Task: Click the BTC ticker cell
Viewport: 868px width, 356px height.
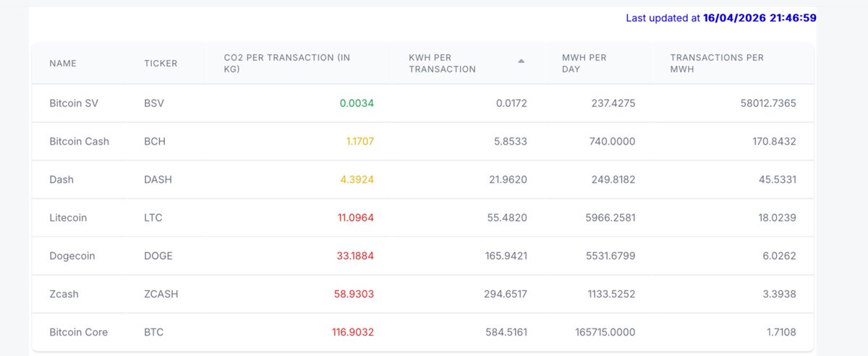Action: pos(154,333)
